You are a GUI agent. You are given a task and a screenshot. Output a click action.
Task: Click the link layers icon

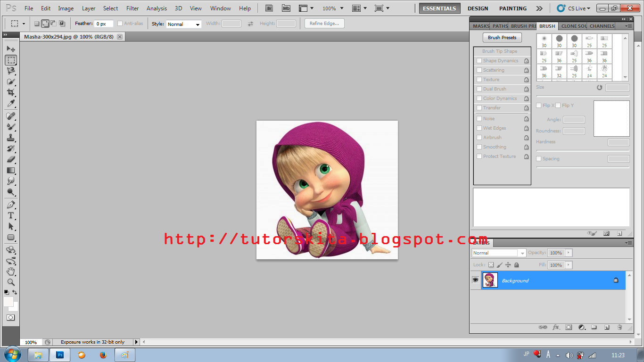(543, 327)
